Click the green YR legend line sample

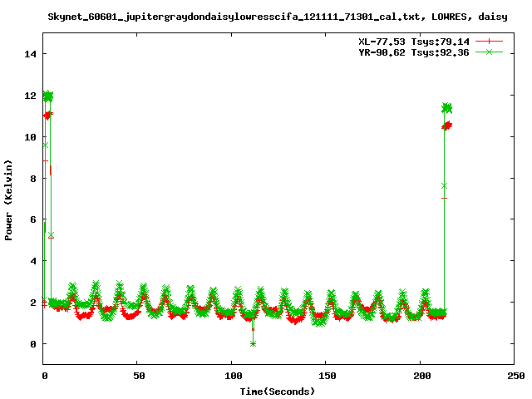(489, 52)
